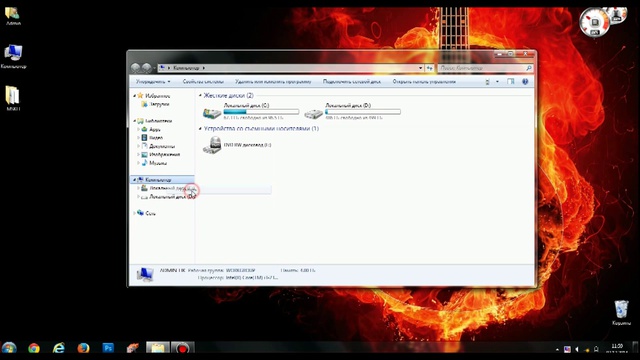Select Библиотеки in the sidebar

click(x=159, y=121)
